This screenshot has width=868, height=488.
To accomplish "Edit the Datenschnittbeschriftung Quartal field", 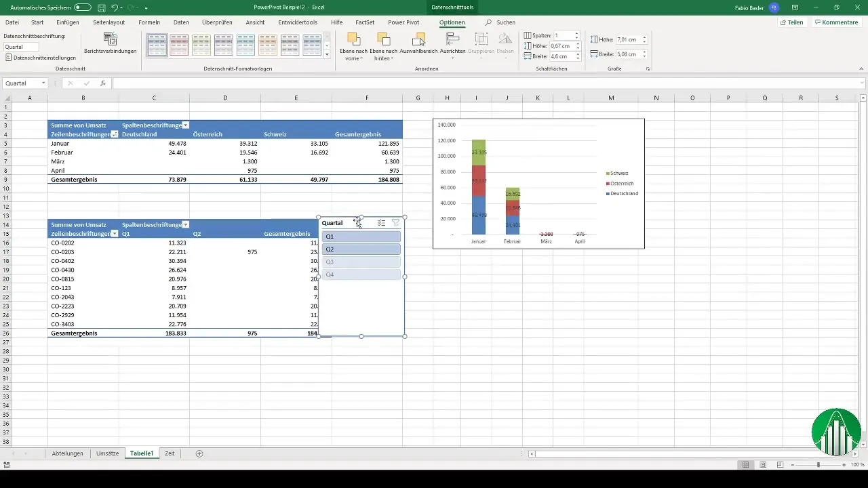I will pyautogui.click(x=21, y=47).
